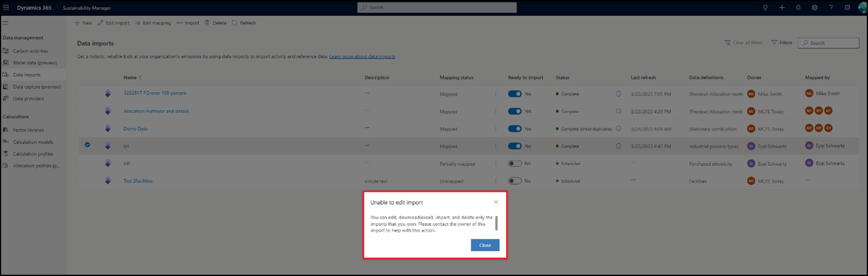Click the purple import icon beside Demo Data
868x276 pixels.
point(108,129)
